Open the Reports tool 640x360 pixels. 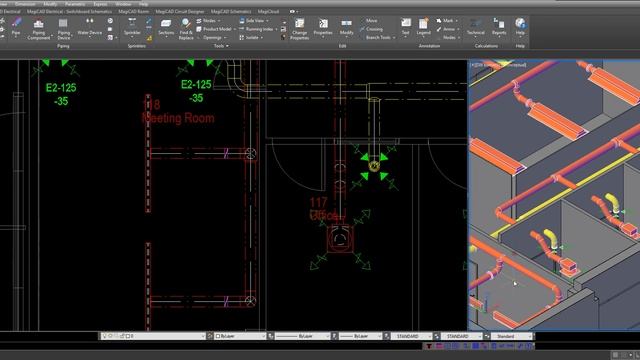499,27
